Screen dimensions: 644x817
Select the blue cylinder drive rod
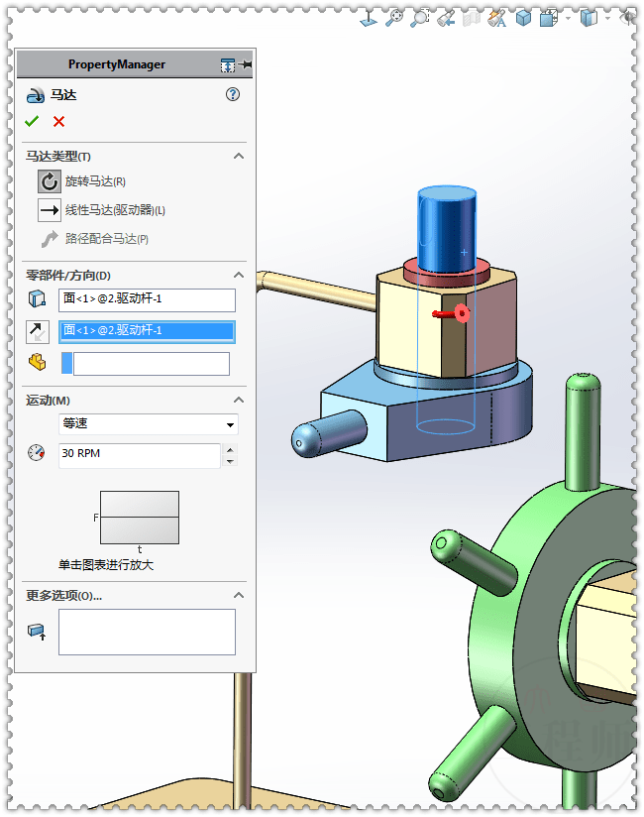pos(447,229)
